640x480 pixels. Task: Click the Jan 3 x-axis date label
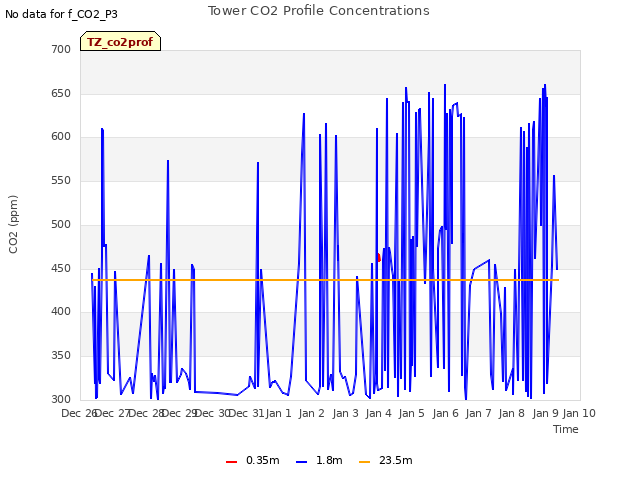tap(345, 413)
